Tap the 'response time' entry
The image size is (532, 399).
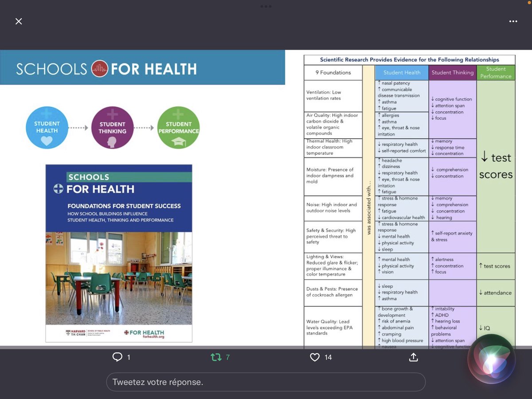[x=448, y=147]
